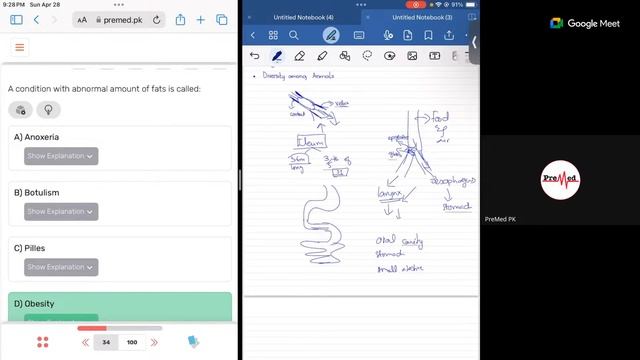640x360 pixels.
Task: Tap the current question number 34 field
Action: click(x=106, y=342)
